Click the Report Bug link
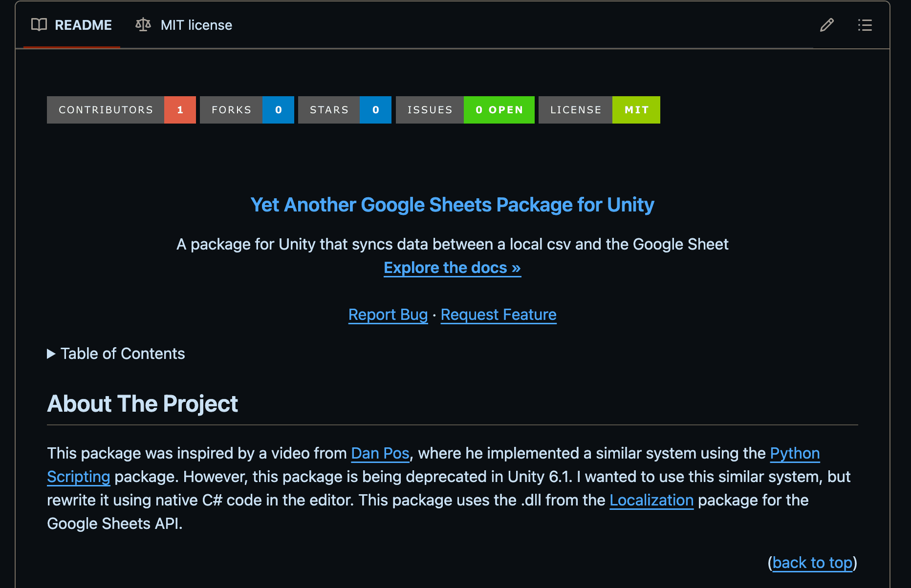Image resolution: width=911 pixels, height=588 pixels. click(388, 315)
